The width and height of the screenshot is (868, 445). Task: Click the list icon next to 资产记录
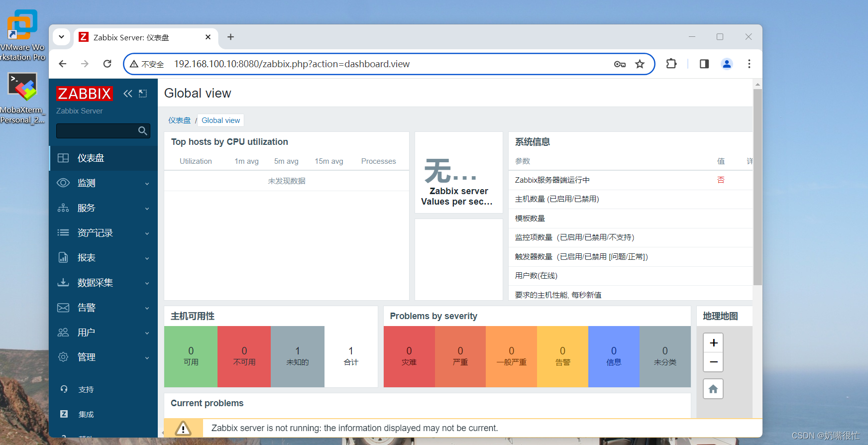[x=63, y=233]
